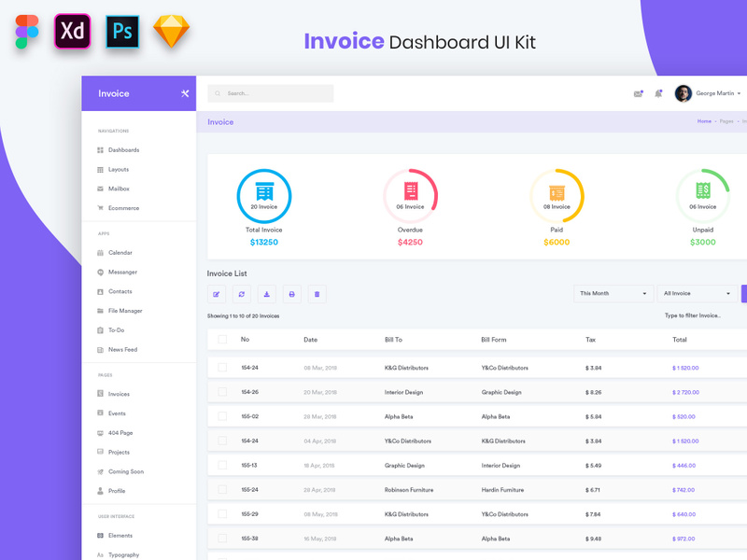Screen dimensions: 747x560
Task: Go to the Invoices page in the sidebar
Action: tap(119, 393)
